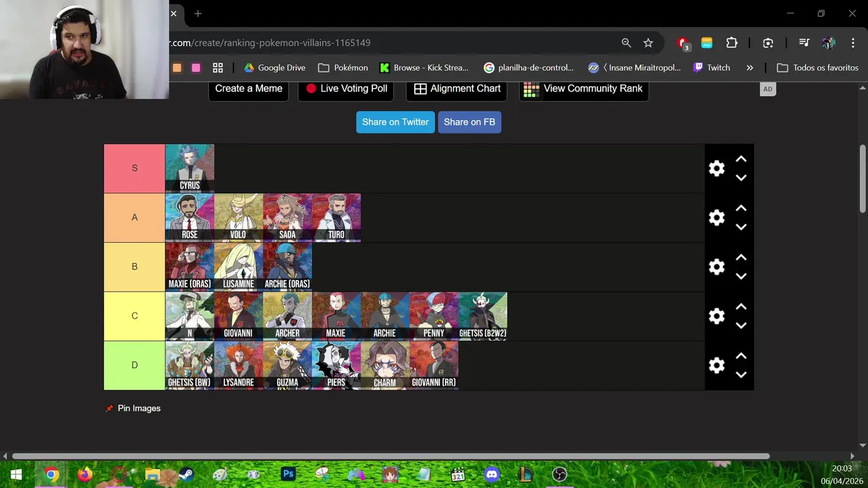Open the Chrome profile avatar
This screenshot has height=488, width=868.
(x=829, y=43)
